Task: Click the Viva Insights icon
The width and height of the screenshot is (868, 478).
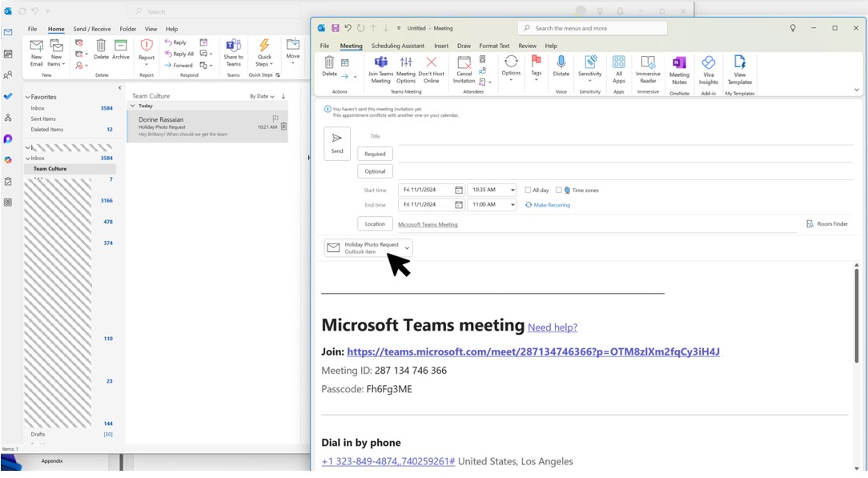Action: pos(708,70)
